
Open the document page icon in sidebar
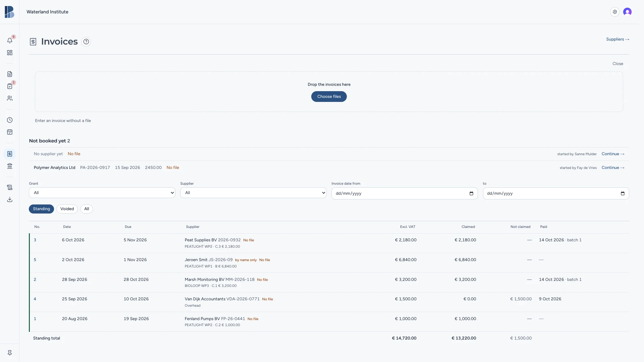[10, 74]
